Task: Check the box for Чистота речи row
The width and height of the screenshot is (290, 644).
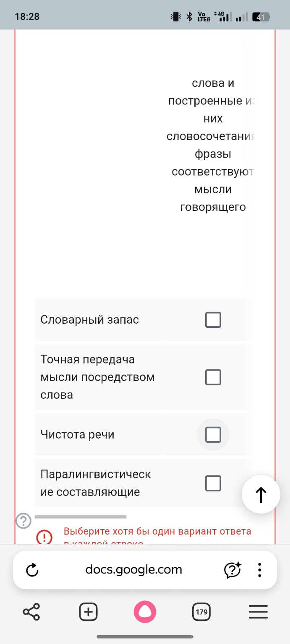Action: [213, 435]
